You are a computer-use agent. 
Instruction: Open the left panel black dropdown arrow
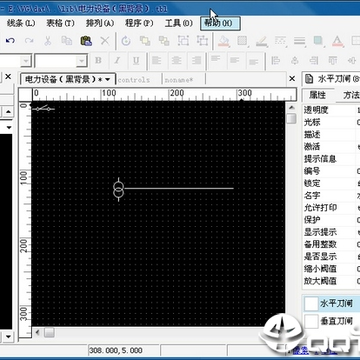9,127
